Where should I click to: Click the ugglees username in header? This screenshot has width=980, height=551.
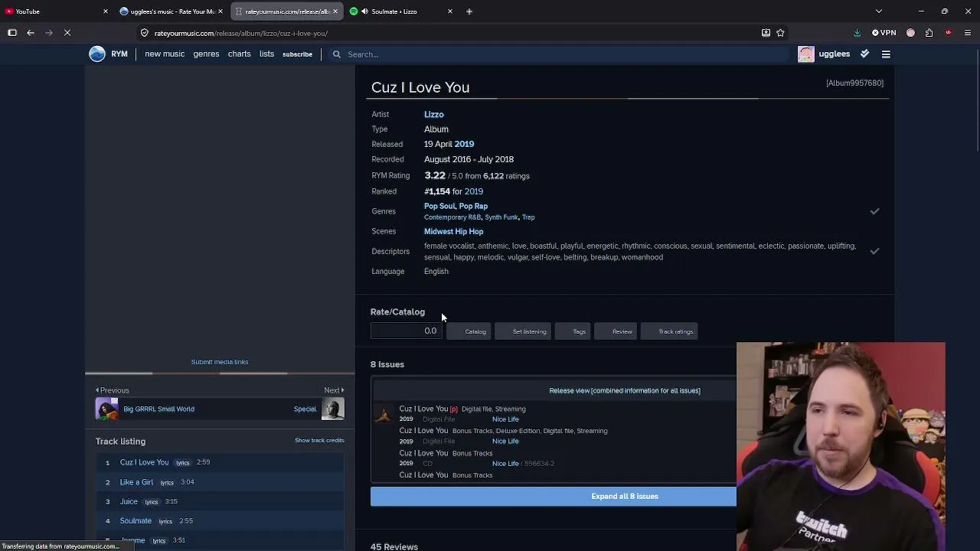pyautogui.click(x=835, y=54)
